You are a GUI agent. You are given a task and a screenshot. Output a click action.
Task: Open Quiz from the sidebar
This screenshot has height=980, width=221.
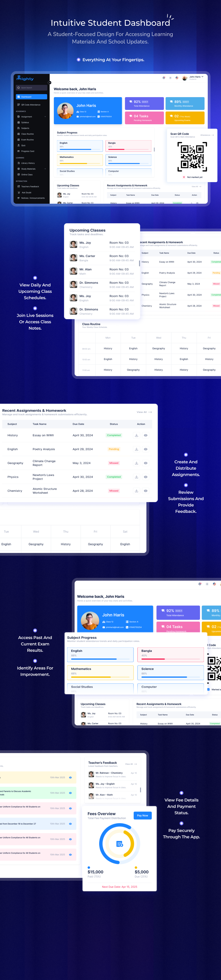[22, 145]
